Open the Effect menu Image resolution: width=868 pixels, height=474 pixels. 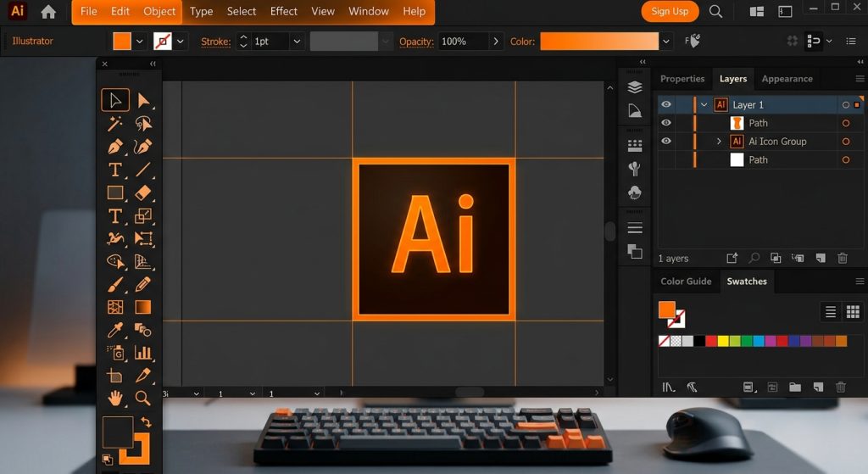[283, 11]
